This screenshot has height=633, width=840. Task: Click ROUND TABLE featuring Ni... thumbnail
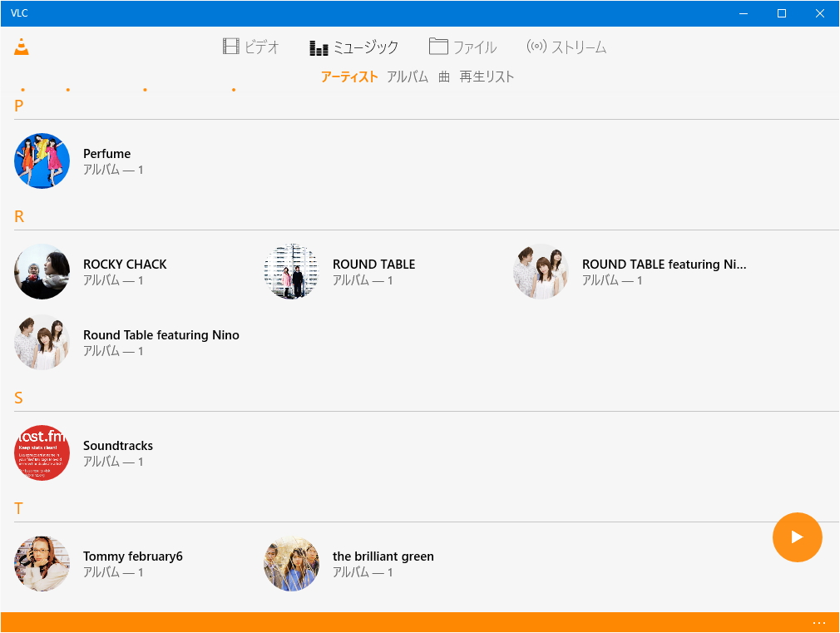[x=541, y=272]
